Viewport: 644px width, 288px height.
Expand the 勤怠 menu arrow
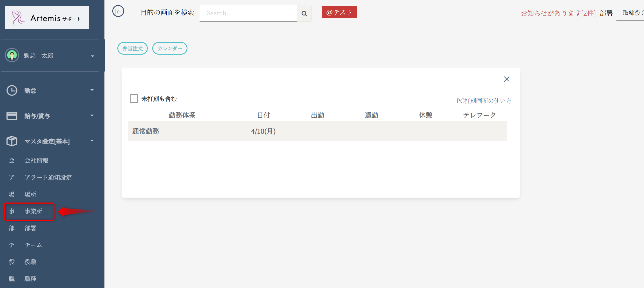[x=92, y=90]
